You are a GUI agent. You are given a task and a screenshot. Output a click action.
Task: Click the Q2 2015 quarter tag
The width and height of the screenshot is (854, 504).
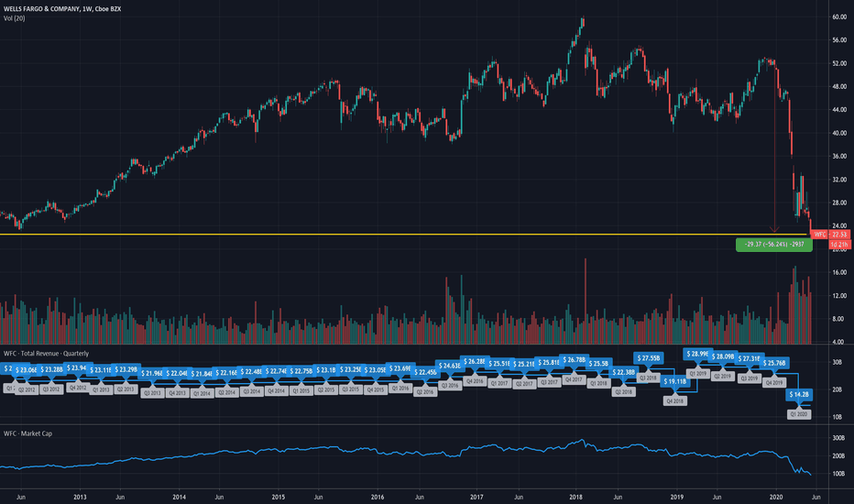point(325,389)
